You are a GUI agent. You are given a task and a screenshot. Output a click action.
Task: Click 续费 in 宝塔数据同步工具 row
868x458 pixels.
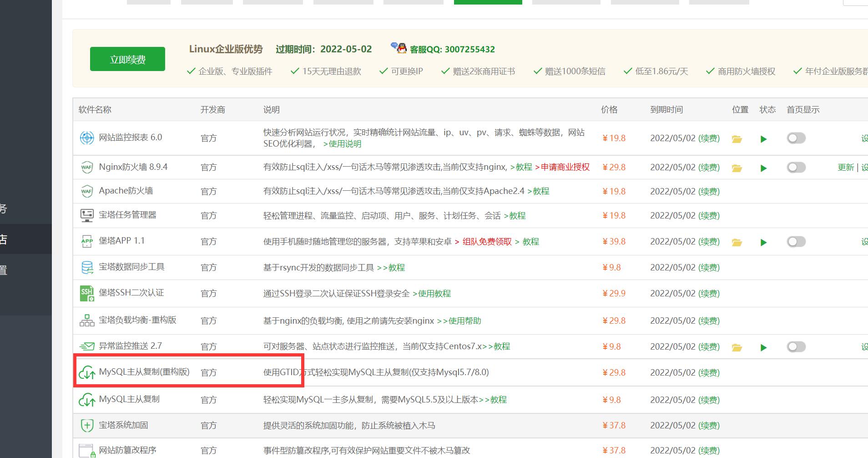(x=709, y=267)
